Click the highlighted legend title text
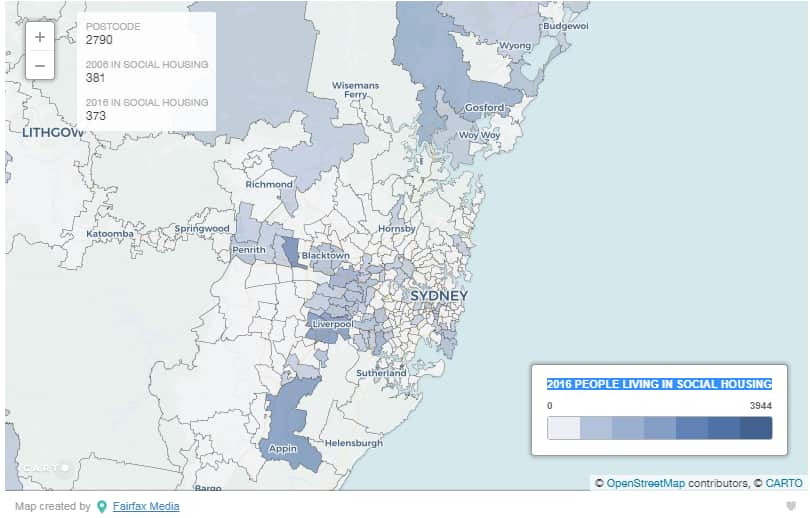The image size is (810, 518). (x=659, y=384)
